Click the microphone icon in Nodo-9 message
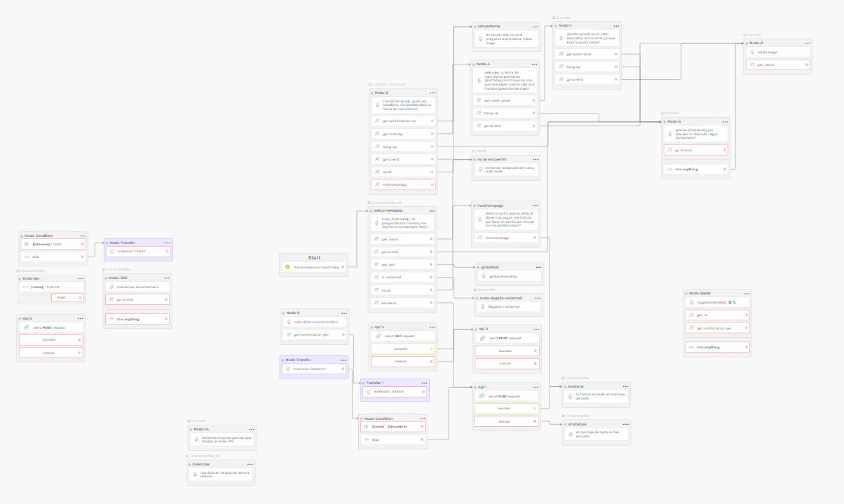This screenshot has height=504, width=844. pos(288,322)
